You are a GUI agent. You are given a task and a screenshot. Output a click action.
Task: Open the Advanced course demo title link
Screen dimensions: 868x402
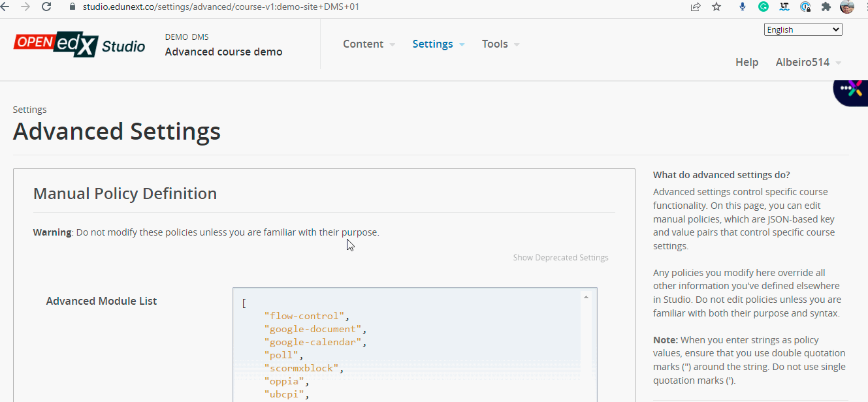223,52
